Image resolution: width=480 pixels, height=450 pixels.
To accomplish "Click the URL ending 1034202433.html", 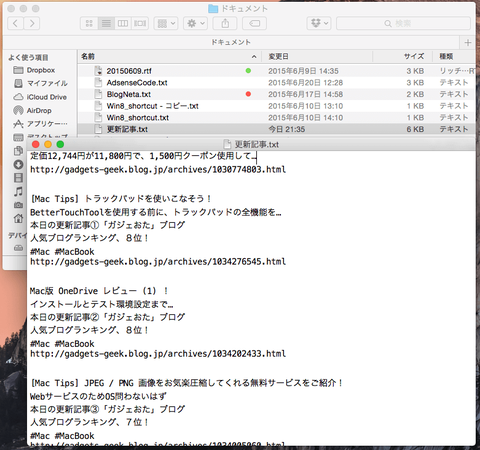I will 158,354.
